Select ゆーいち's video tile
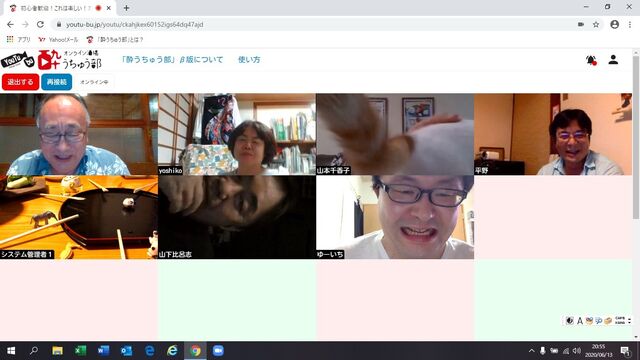The height and width of the screenshot is (360, 640). tap(395, 217)
